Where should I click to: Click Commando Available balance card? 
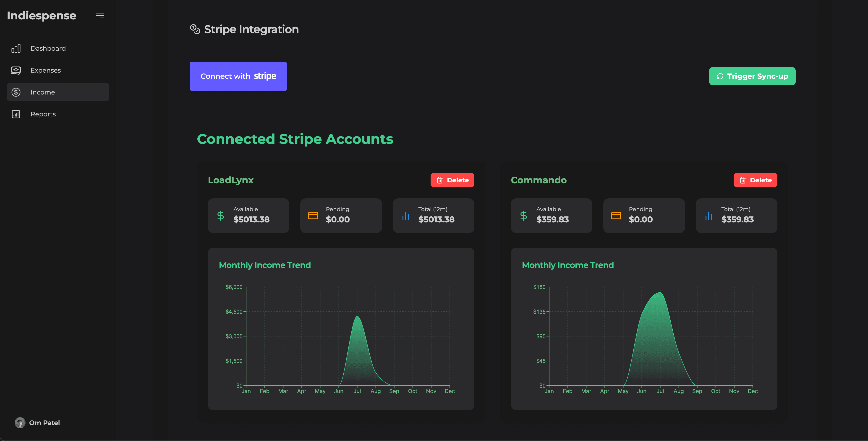pyautogui.click(x=551, y=215)
